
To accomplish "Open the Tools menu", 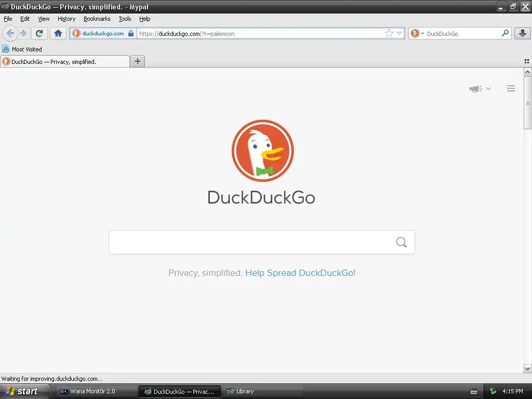I will click(125, 19).
